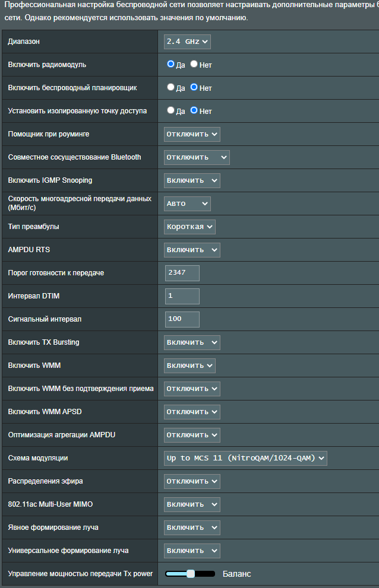Open Совместное сосуществование Bluetooth dropdown
The height and width of the screenshot is (588, 379).
tap(197, 157)
